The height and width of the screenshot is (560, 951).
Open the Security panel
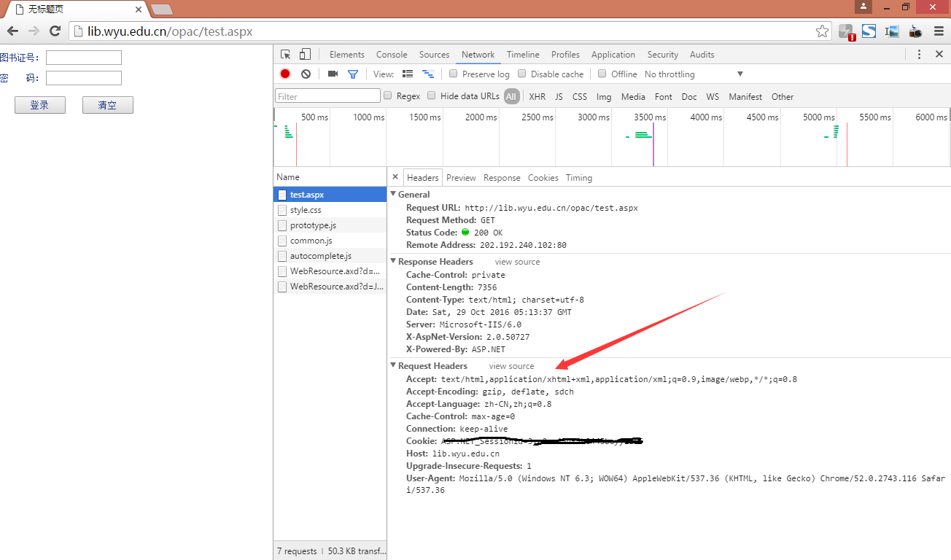tap(662, 55)
